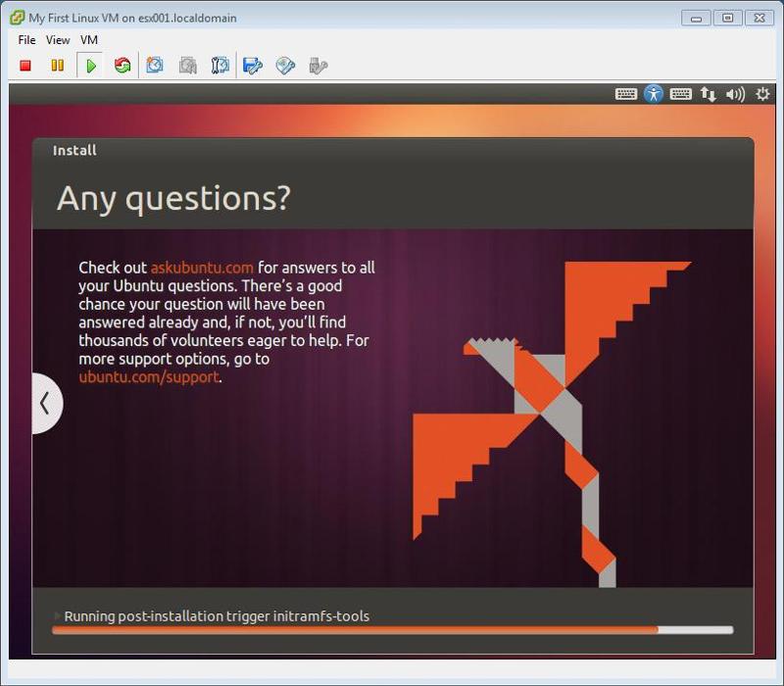Click the installation progress bar
The height and width of the screenshot is (686, 784).
coord(393,630)
